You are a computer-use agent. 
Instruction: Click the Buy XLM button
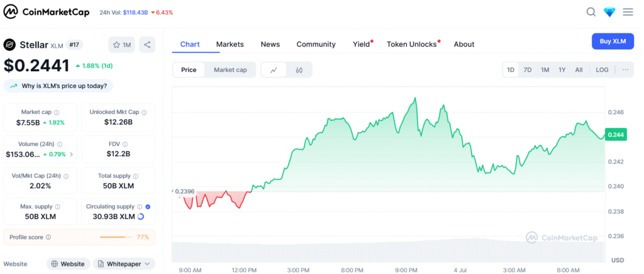tap(613, 42)
